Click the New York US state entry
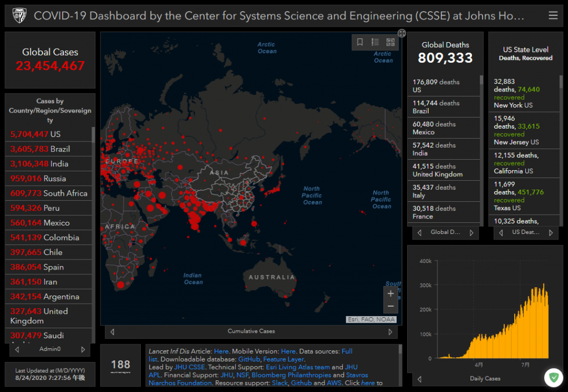The image size is (568, 392). pyautogui.click(x=524, y=93)
